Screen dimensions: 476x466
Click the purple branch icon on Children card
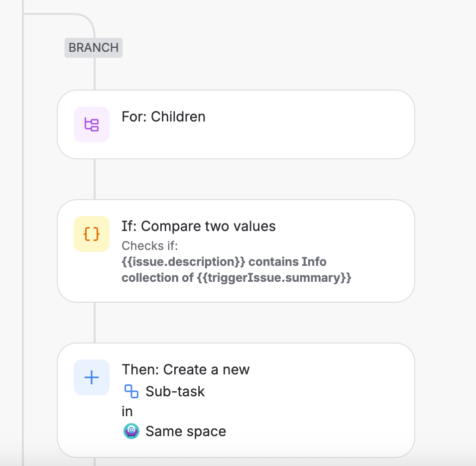pyautogui.click(x=92, y=124)
